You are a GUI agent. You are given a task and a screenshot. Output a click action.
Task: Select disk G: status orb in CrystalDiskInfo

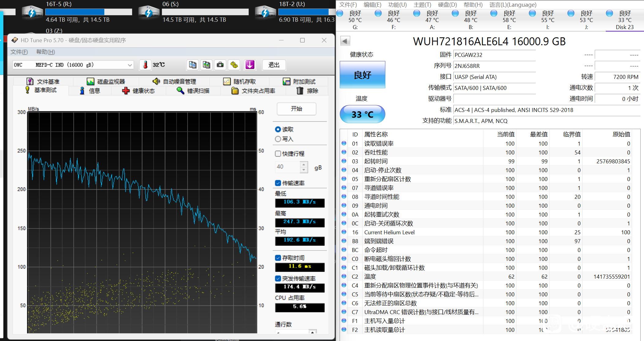coord(340,13)
